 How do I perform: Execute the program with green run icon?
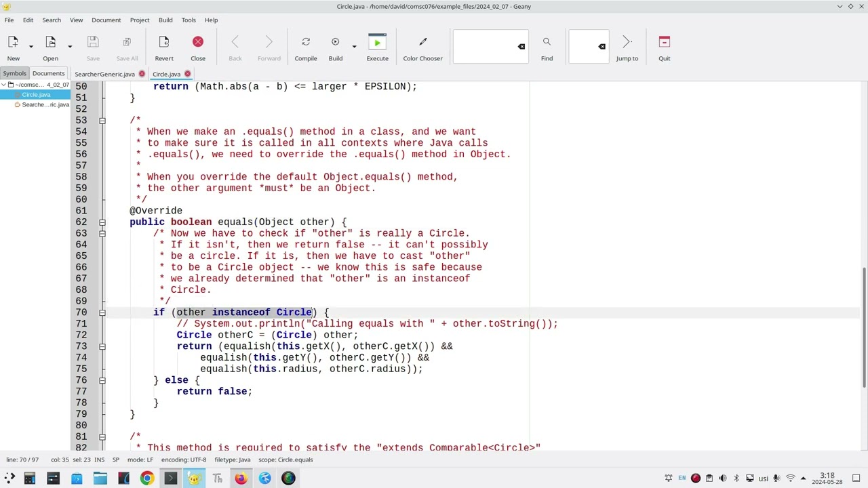click(378, 48)
